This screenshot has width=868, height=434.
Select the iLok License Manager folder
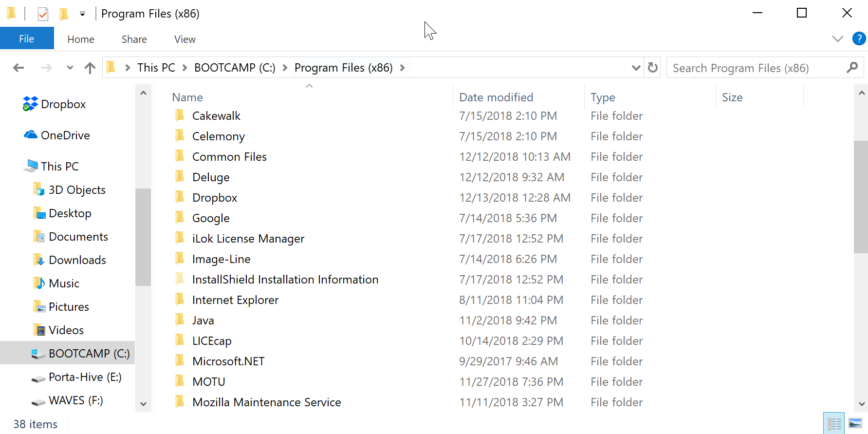[248, 239]
